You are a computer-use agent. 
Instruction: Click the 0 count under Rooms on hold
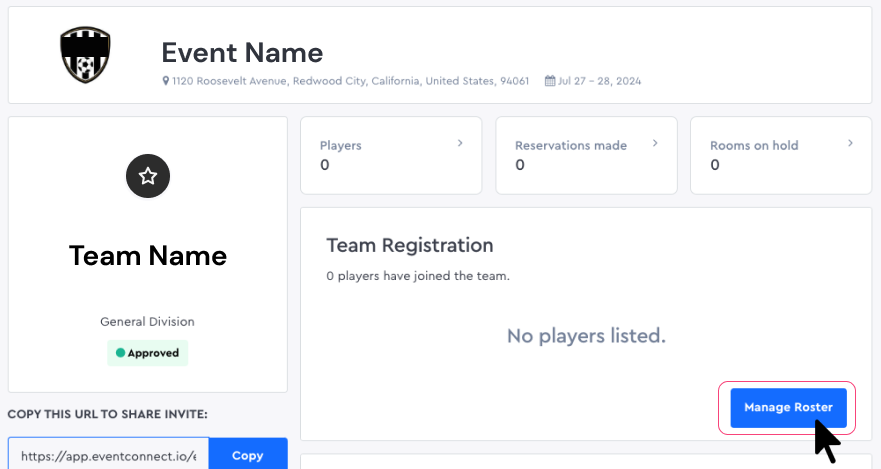[x=715, y=165]
